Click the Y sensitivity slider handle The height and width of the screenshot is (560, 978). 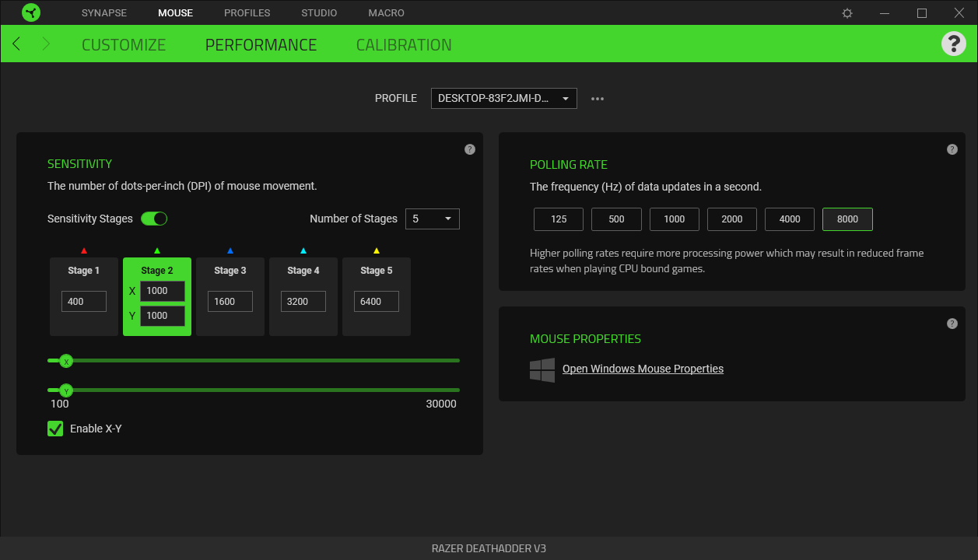[x=66, y=390]
